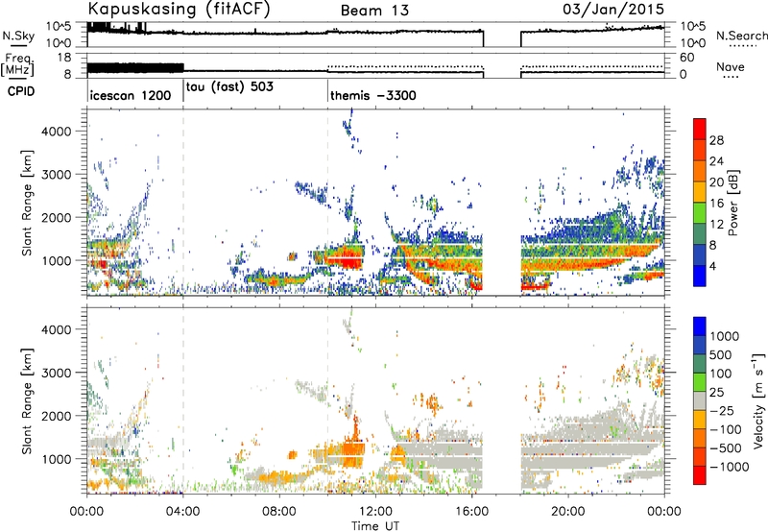Click the N.Search legend label
The image size is (768, 532).
click(x=741, y=36)
